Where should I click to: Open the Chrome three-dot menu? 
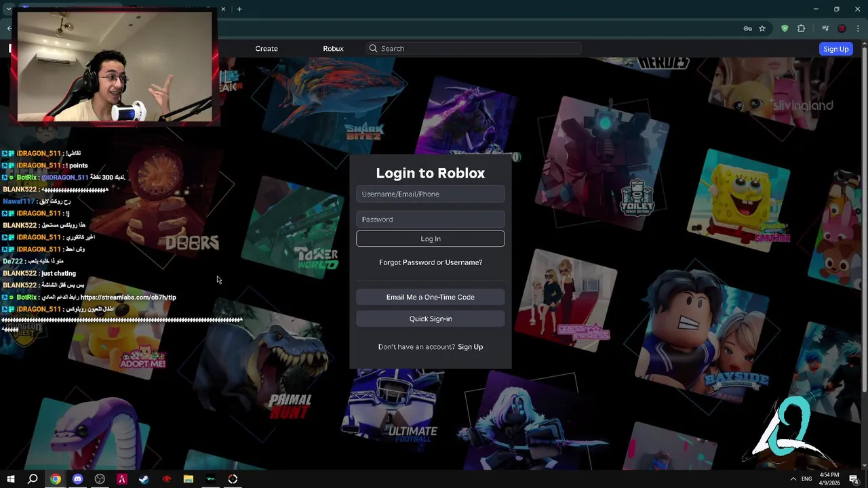tap(859, 28)
